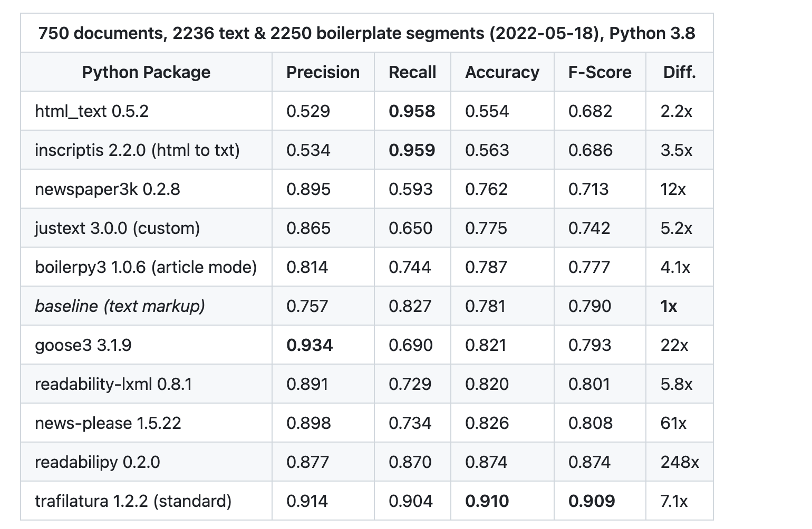The width and height of the screenshot is (812, 529).
Task: Select trafilatura's bold 0.909 F-Score value
Action: coord(592,501)
